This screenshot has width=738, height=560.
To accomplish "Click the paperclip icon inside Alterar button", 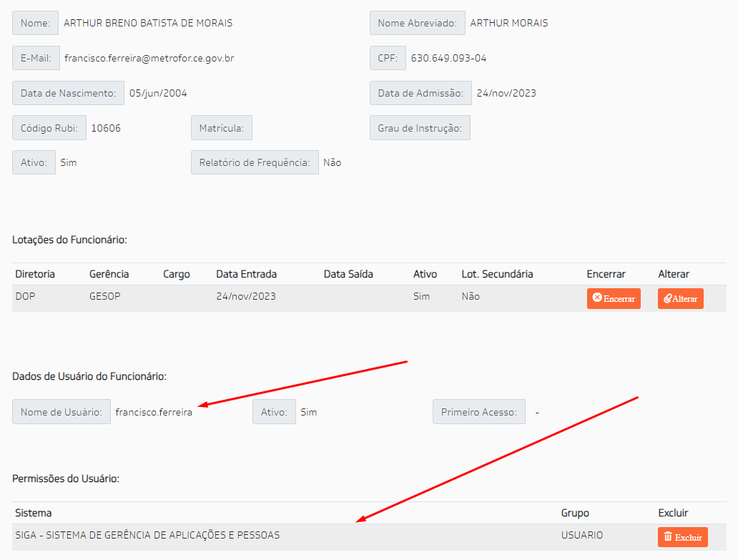I will coord(667,298).
